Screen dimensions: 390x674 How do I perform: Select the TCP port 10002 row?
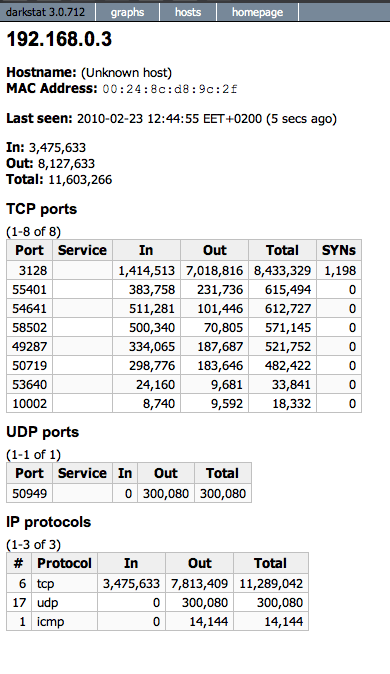184,404
